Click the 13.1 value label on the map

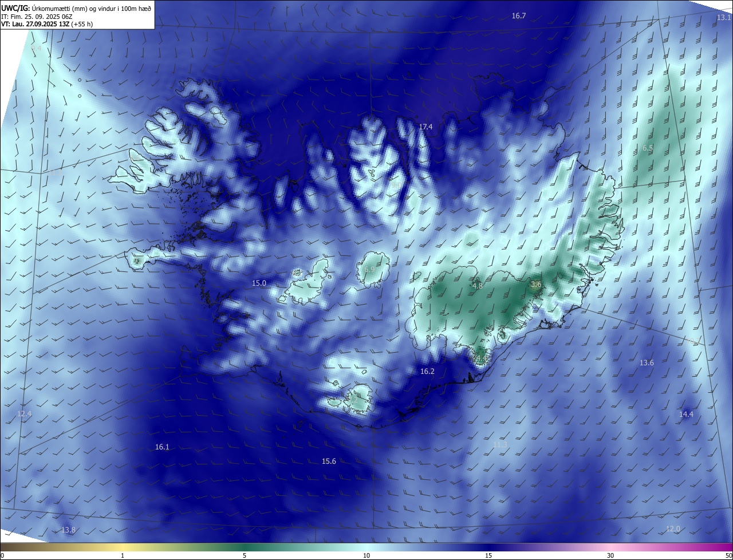point(724,18)
